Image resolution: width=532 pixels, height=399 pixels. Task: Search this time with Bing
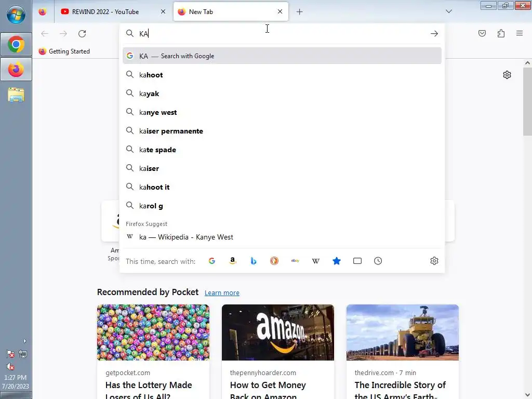(x=254, y=261)
